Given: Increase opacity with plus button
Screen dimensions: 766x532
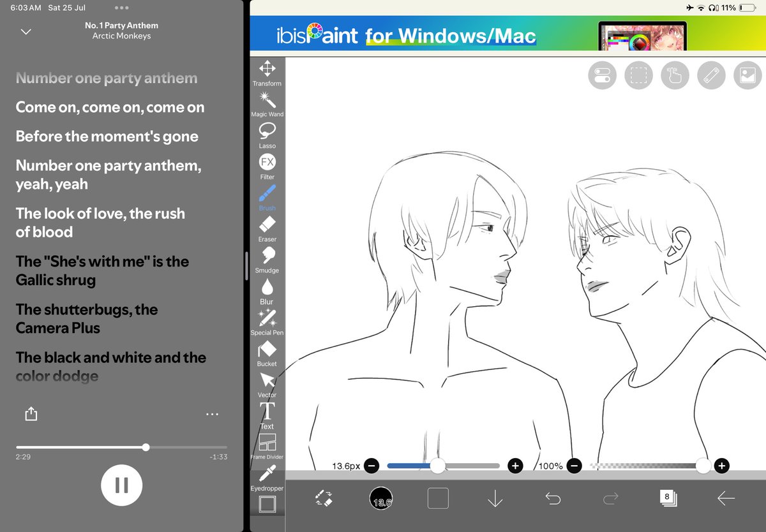Looking at the screenshot, I should pos(722,466).
